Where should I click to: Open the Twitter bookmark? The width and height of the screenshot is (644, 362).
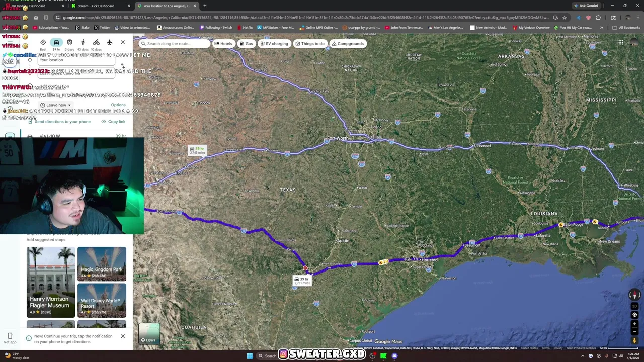(x=103, y=28)
